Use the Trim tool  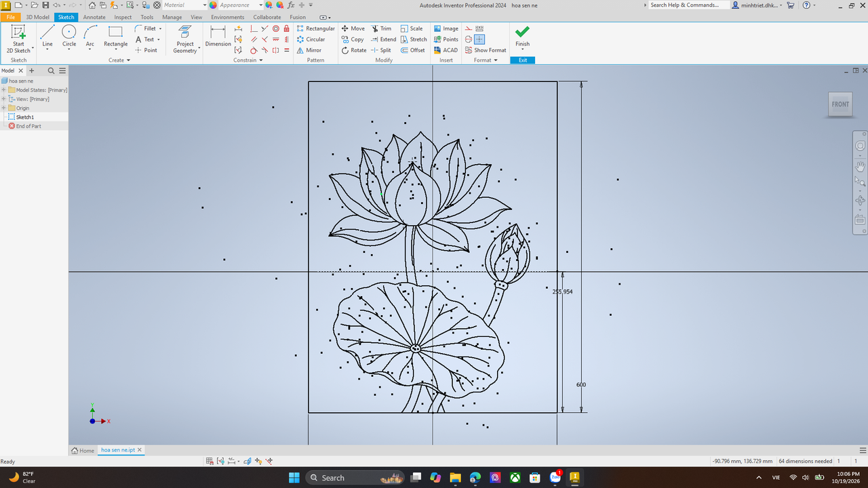click(381, 28)
